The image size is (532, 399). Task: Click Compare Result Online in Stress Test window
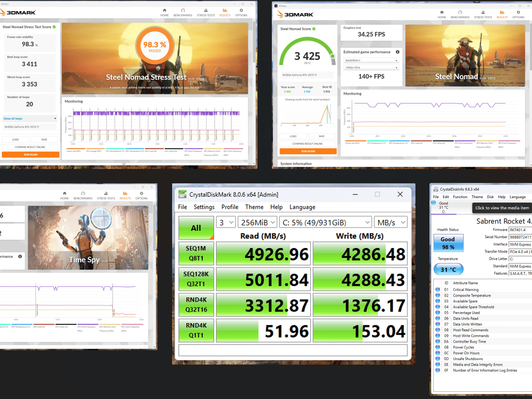pyautogui.click(x=30, y=147)
